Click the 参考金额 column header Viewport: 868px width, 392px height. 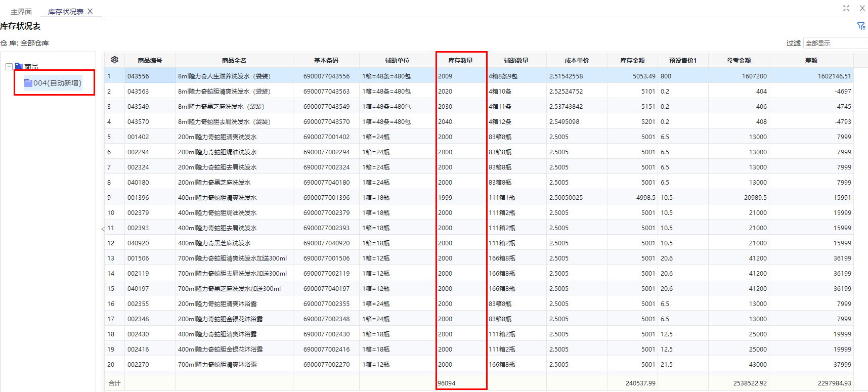click(739, 60)
